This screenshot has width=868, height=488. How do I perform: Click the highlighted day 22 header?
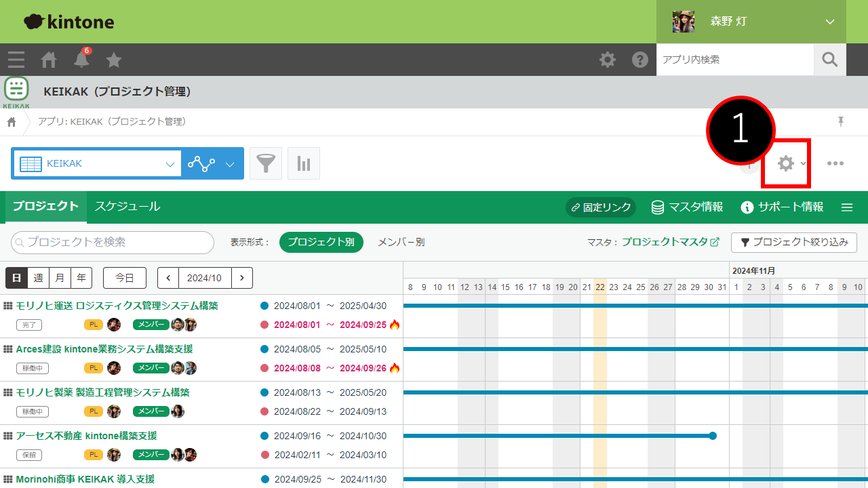[x=600, y=287]
